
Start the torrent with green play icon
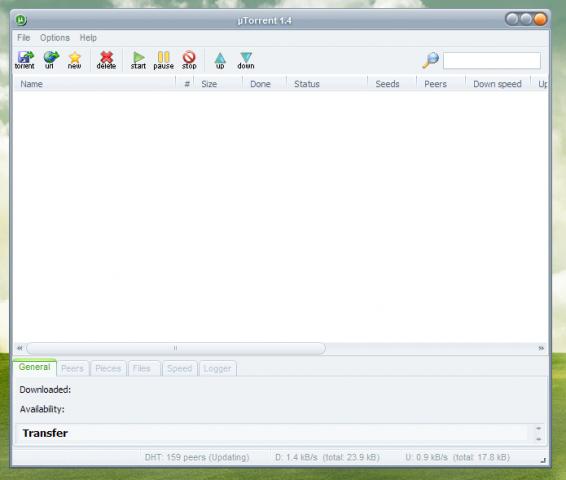138,60
